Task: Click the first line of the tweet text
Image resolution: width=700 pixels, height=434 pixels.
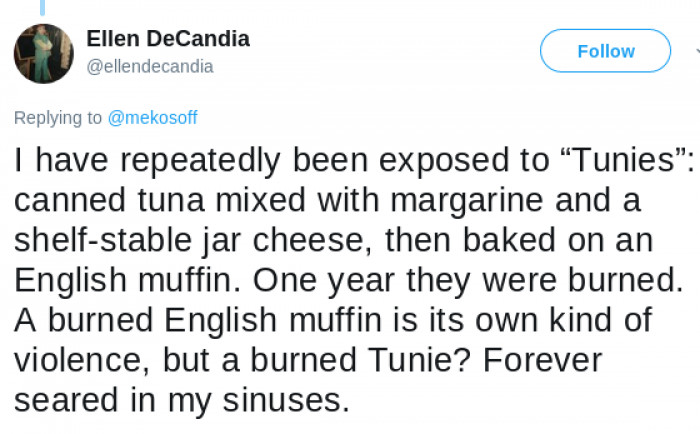Action: [354, 160]
